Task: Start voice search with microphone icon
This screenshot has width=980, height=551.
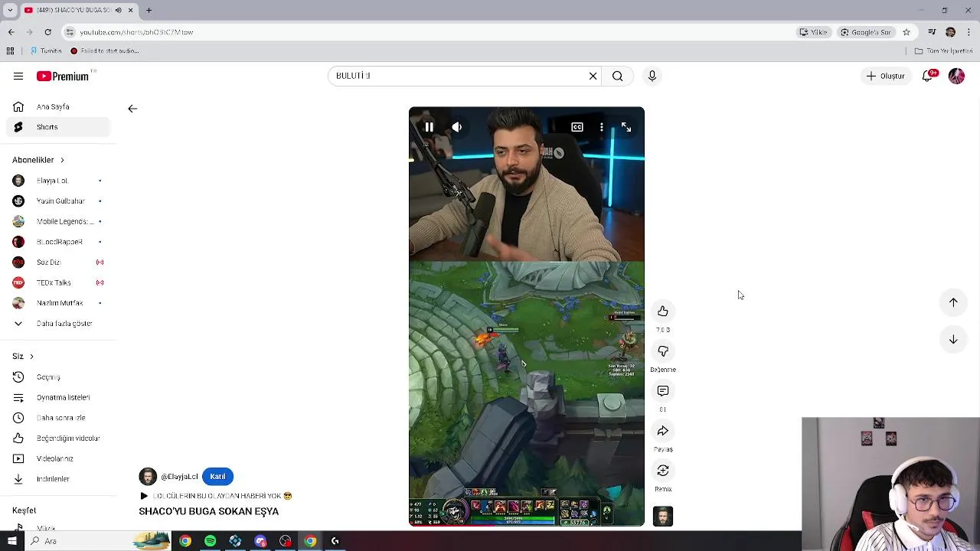Action: click(x=652, y=76)
